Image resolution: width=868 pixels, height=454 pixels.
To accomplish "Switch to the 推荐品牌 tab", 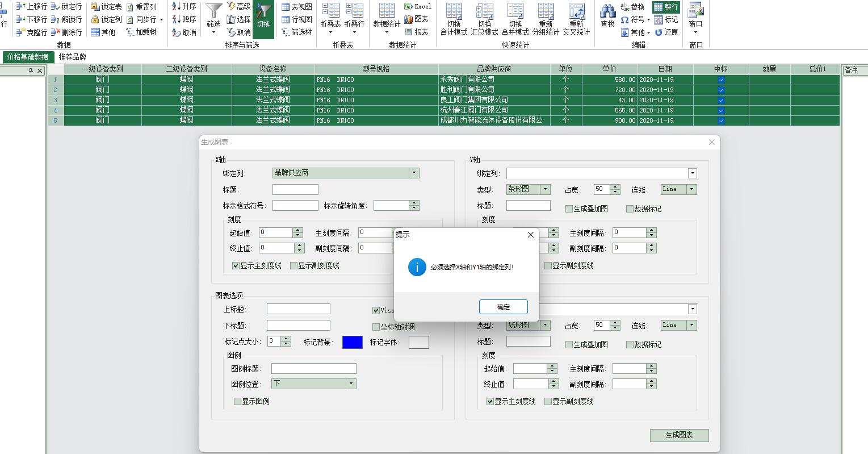I will pyautogui.click(x=73, y=57).
